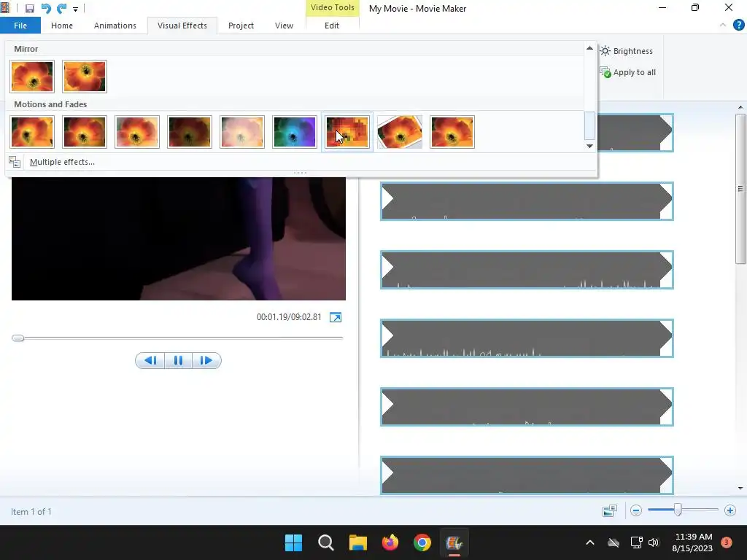Image resolution: width=747 pixels, height=560 pixels.
Task: Apply the tilted rotate effect thumbnail
Action: pyautogui.click(x=400, y=132)
